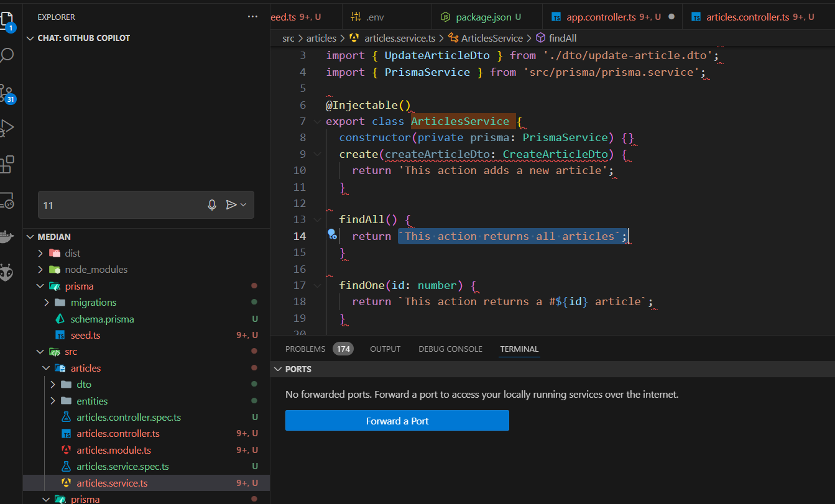The height and width of the screenshot is (504, 835).
Task: Expand the entities folder
Action: point(53,401)
